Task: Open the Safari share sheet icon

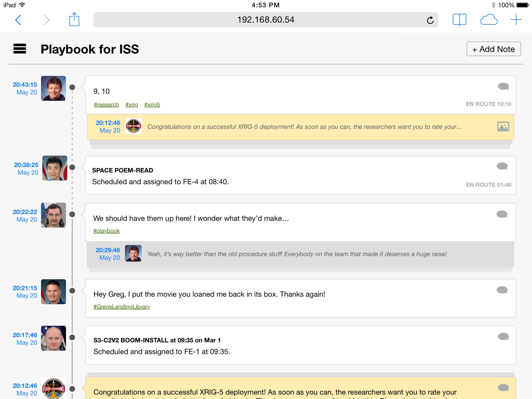Action: [x=74, y=19]
